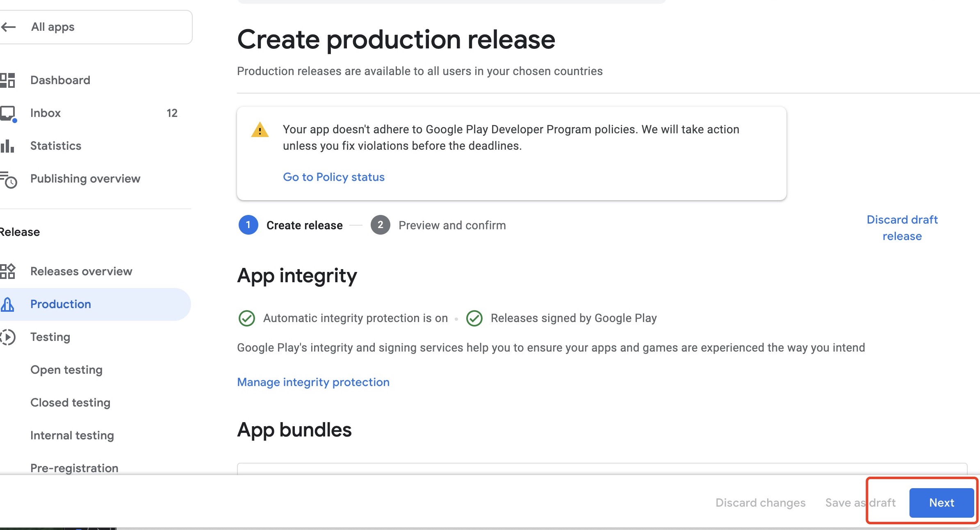Click the green check for Releases signed by Google Play
This screenshot has width=980, height=530.
coord(474,318)
